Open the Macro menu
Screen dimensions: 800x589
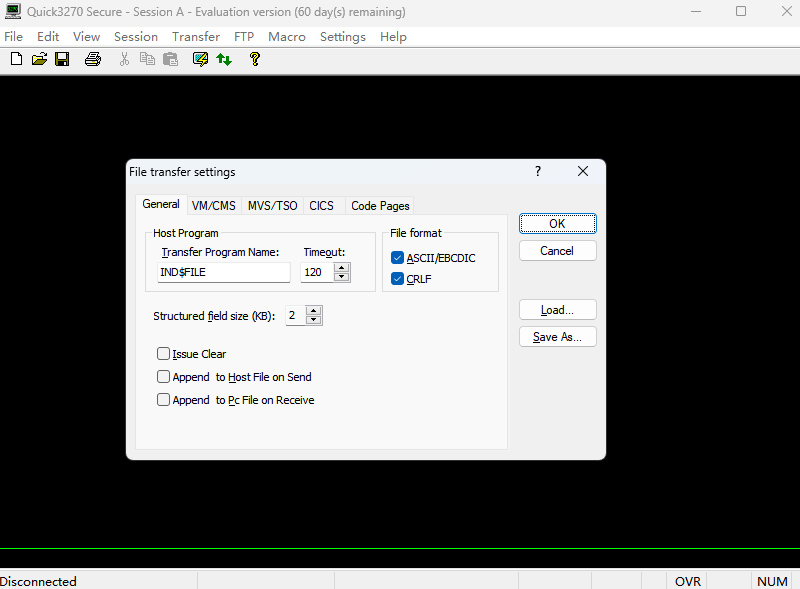coord(287,37)
